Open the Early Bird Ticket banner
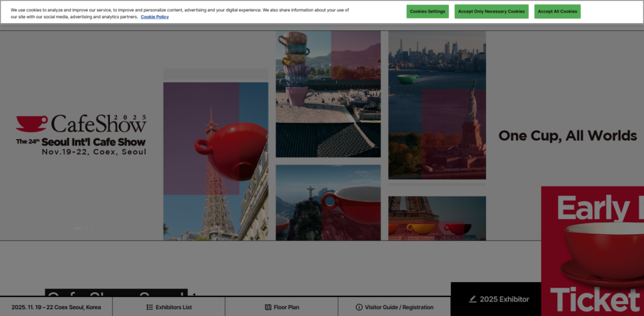The image size is (644, 316). (x=592, y=251)
